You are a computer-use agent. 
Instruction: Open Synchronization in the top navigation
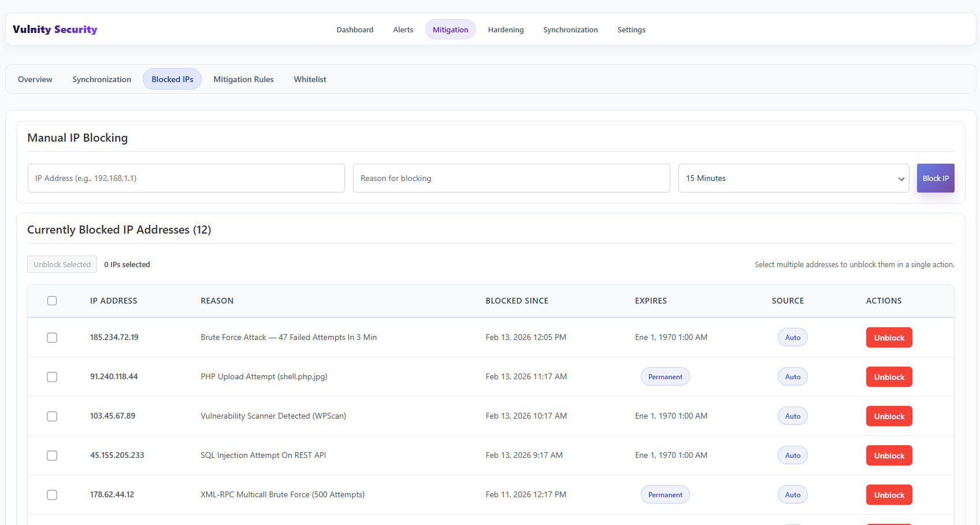pos(570,29)
